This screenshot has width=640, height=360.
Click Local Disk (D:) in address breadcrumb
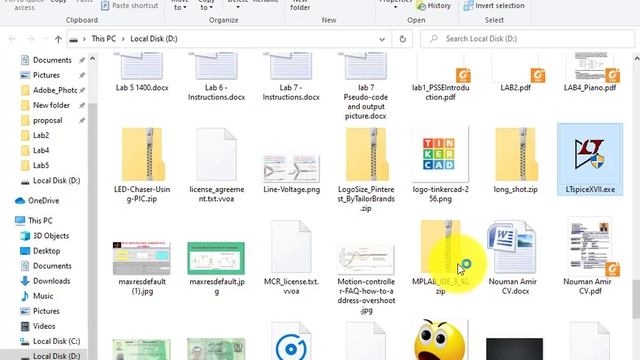coord(154,39)
